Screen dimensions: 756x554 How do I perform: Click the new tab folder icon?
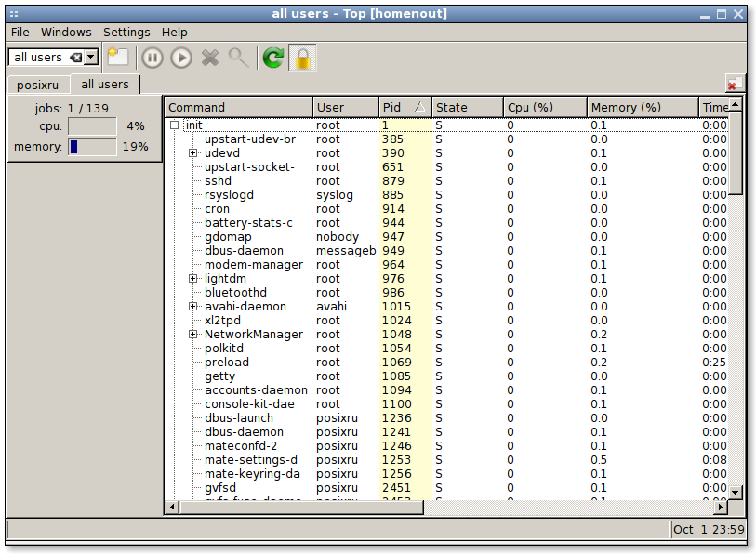point(118,58)
